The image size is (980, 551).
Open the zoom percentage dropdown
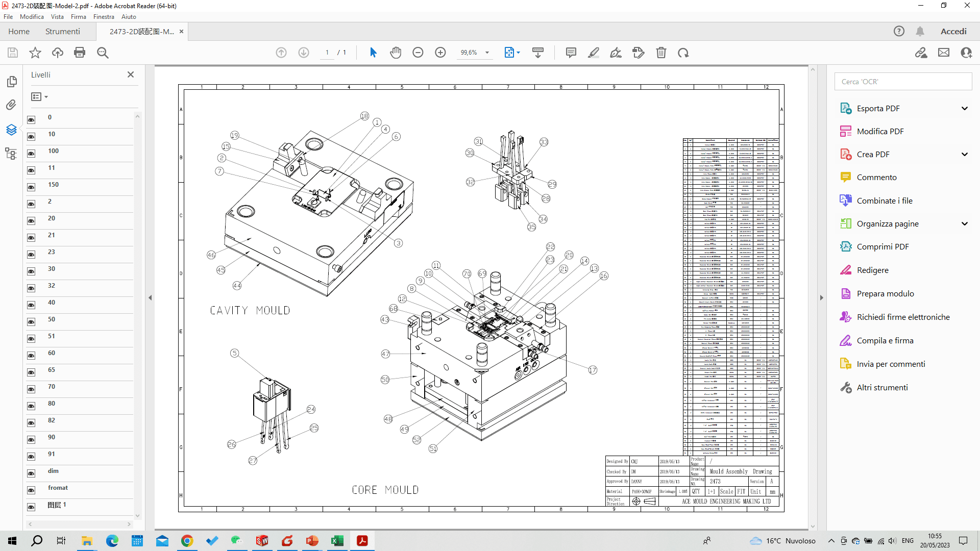point(487,53)
